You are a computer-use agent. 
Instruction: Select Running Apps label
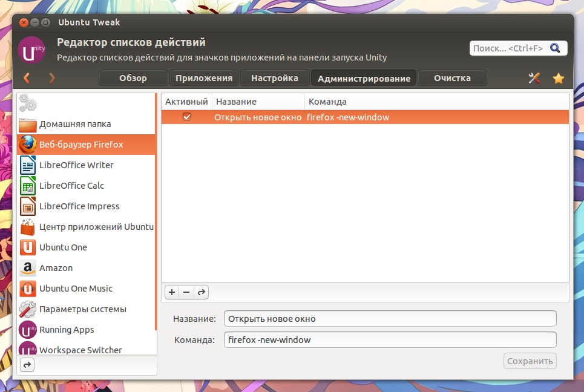(x=67, y=330)
